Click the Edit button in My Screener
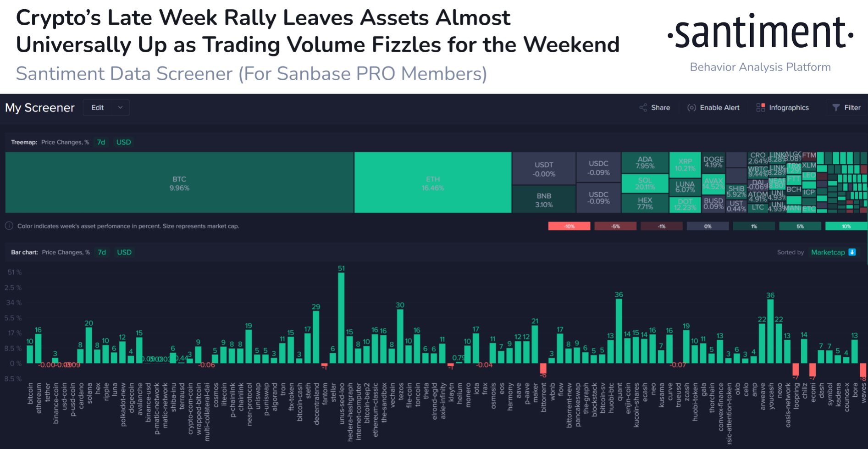Screen dimensions: 868x449 pyautogui.click(x=97, y=107)
